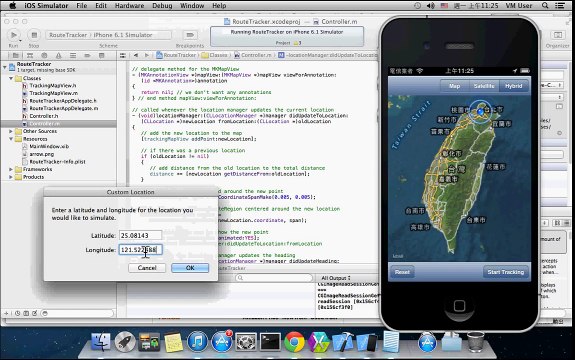
Task: Show the Project navigator folder icon
Action: tap(15, 56)
